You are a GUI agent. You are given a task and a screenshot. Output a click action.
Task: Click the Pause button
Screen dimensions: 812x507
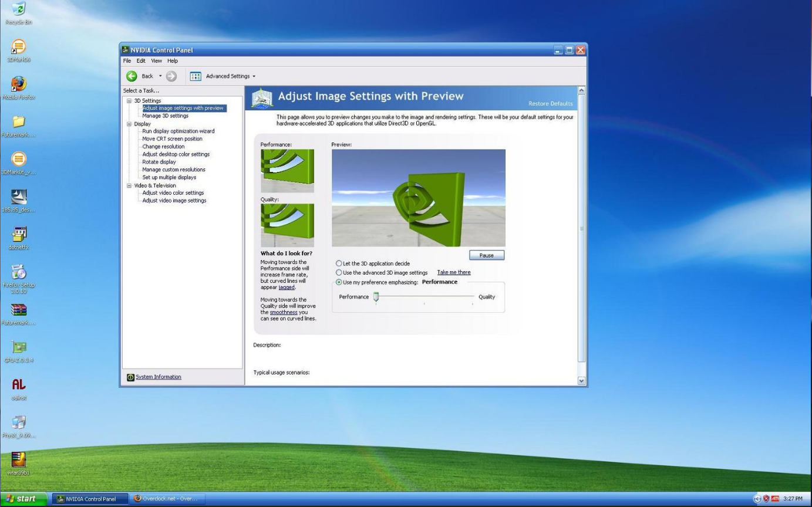coord(487,255)
